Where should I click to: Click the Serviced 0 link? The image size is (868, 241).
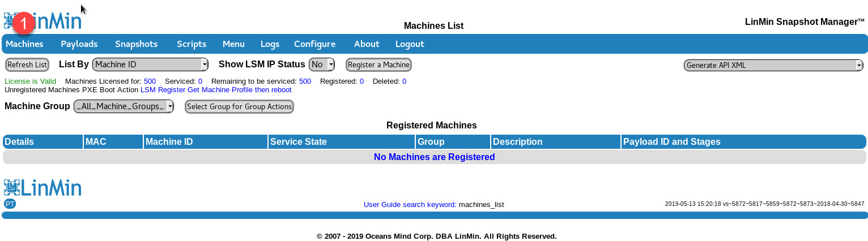pyautogui.click(x=200, y=81)
